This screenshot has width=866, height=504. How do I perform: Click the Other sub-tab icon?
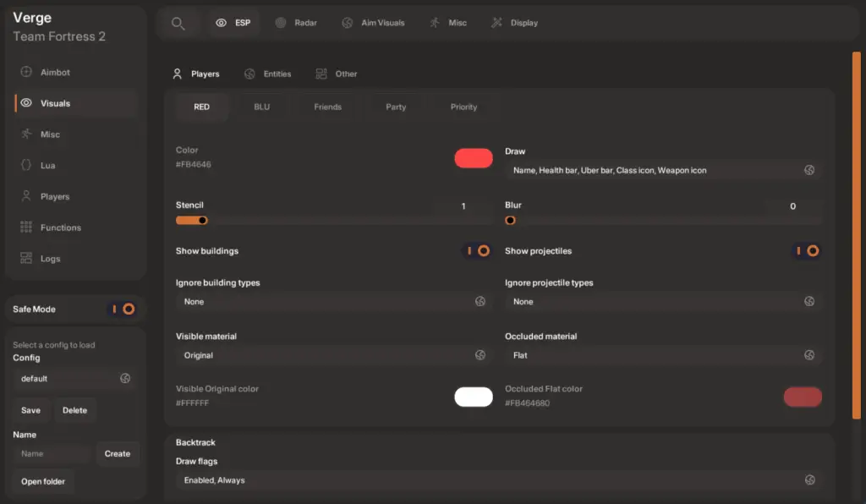(x=321, y=74)
